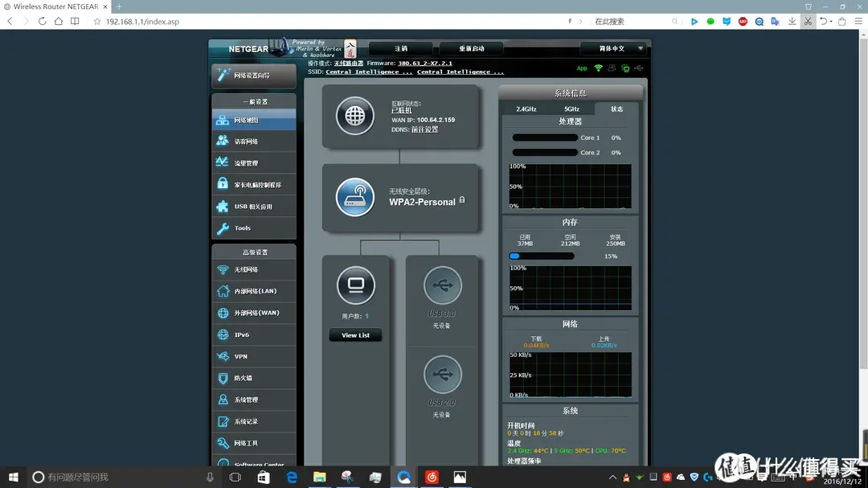Click the Core 1 CPU usage bar
Image resolution: width=868 pixels, height=488 pixels.
point(545,137)
